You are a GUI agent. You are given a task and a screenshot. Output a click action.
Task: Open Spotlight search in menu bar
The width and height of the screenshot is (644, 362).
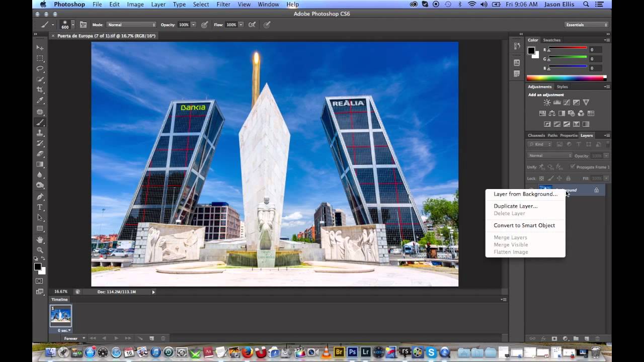pyautogui.click(x=586, y=5)
